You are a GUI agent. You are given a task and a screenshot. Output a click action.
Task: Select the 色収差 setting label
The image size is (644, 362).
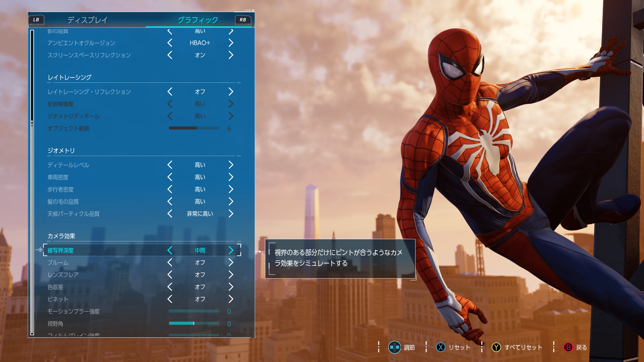55,287
